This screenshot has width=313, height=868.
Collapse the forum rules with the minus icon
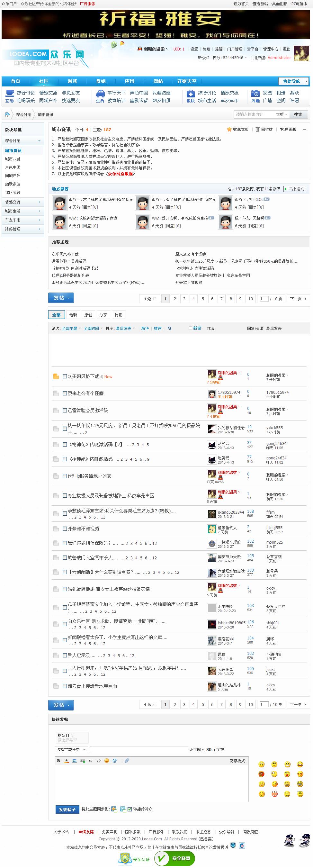tap(305, 129)
